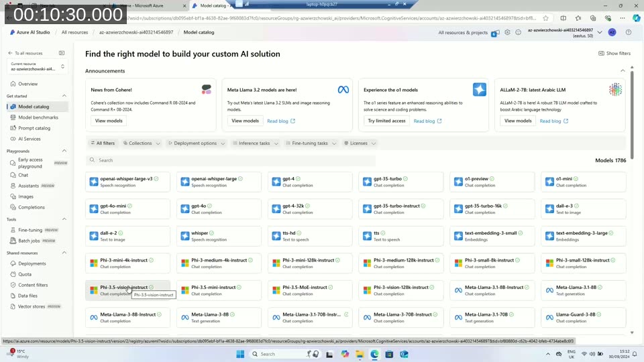Open Inference tasks filter dropdown
This screenshot has height=362, width=644.
[x=256, y=143]
